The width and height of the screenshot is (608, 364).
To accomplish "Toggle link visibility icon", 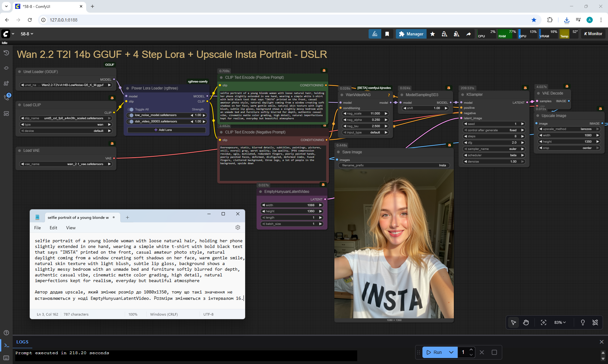I will click(x=595, y=322).
